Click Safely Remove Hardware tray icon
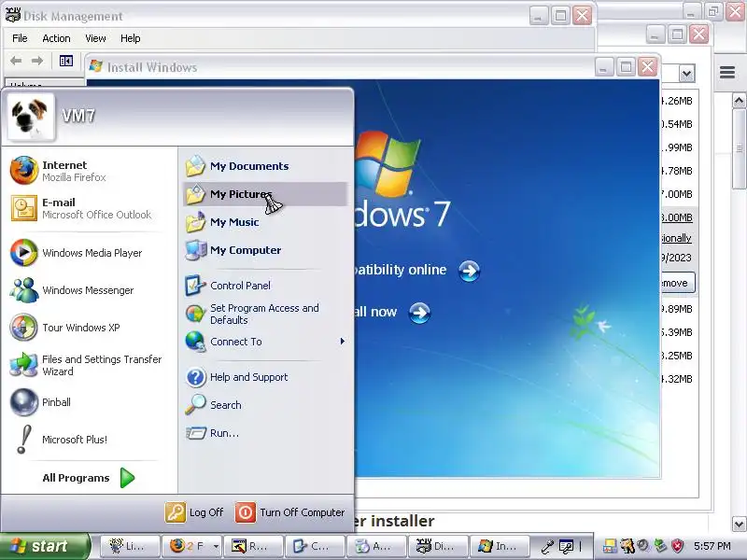This screenshot has height=560, width=747. point(660,546)
